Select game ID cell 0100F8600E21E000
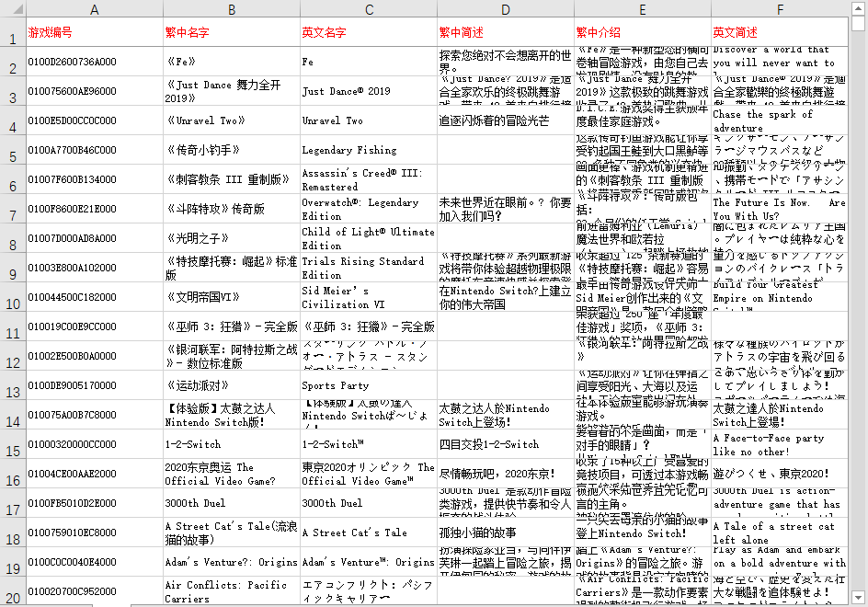Viewport: 868px width, 607px height. (x=95, y=209)
